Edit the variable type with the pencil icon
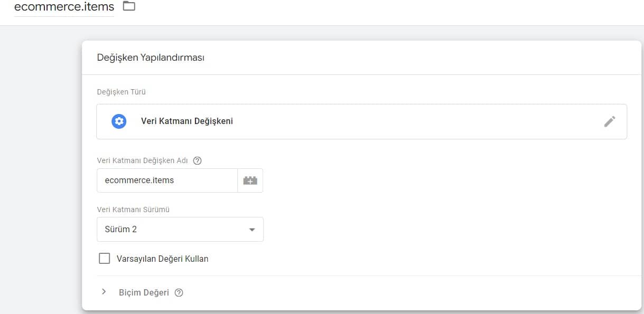 point(610,121)
